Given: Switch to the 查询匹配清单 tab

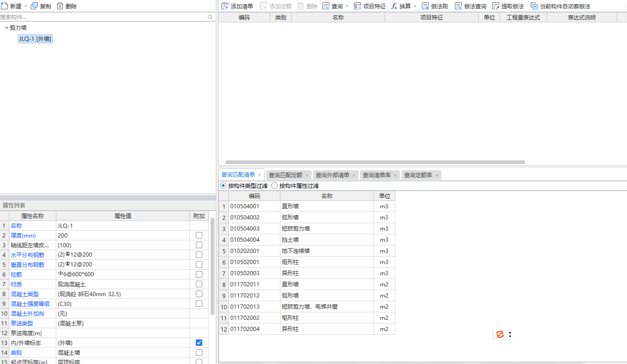Looking at the screenshot, I should tap(238, 175).
